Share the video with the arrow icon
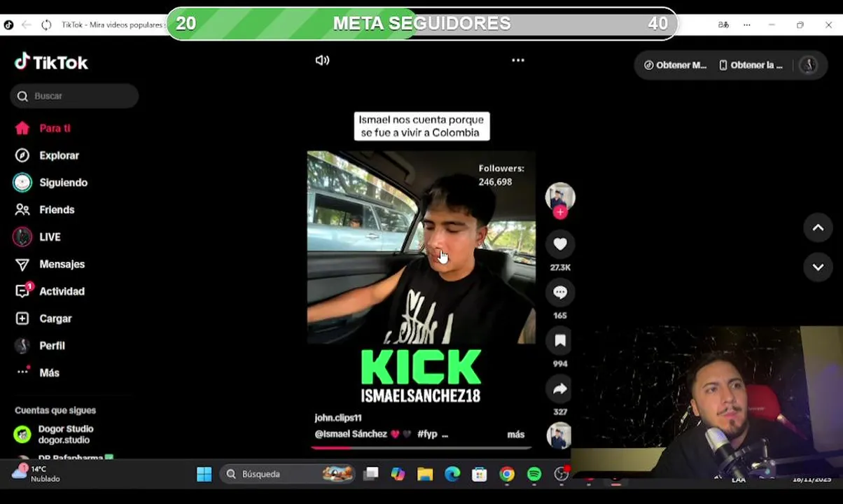The height and width of the screenshot is (504, 843). (560, 389)
